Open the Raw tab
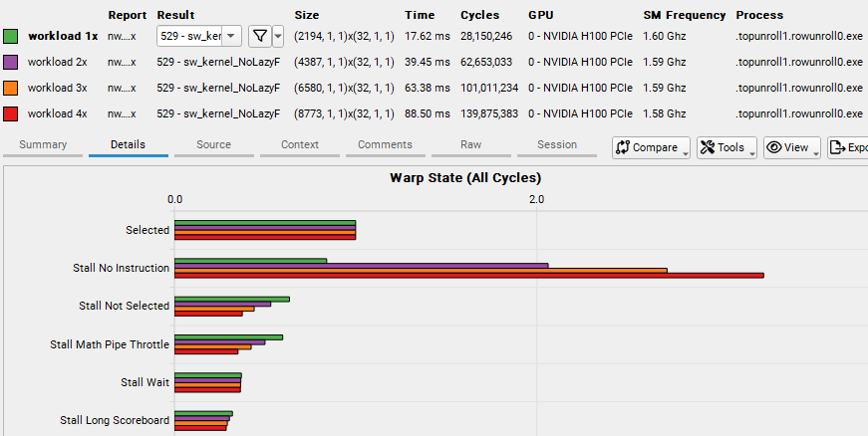868x436 pixels. [x=471, y=145]
